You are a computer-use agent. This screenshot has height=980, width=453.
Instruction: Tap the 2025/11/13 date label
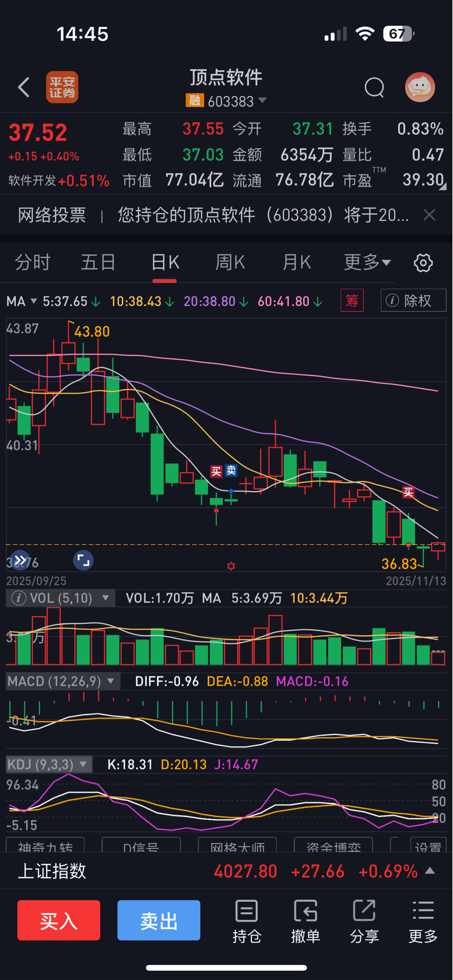(416, 581)
